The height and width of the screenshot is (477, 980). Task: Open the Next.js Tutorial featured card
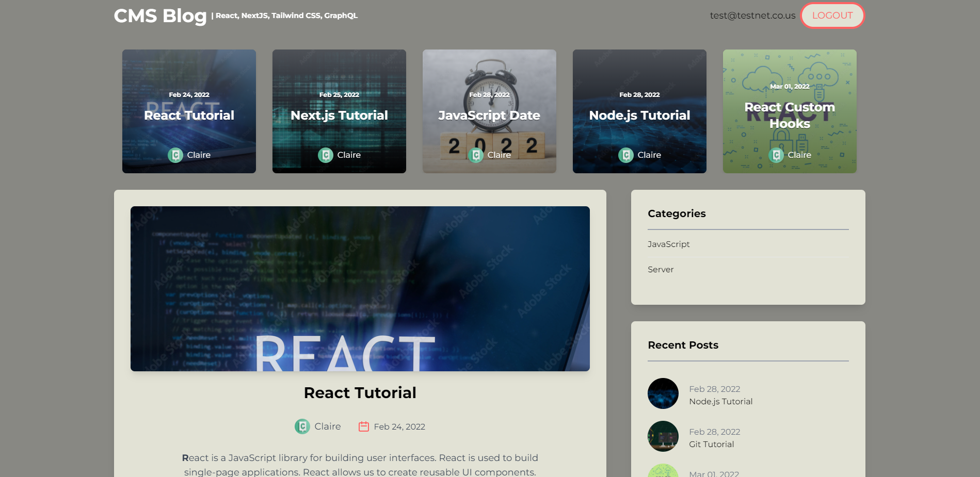[339, 111]
